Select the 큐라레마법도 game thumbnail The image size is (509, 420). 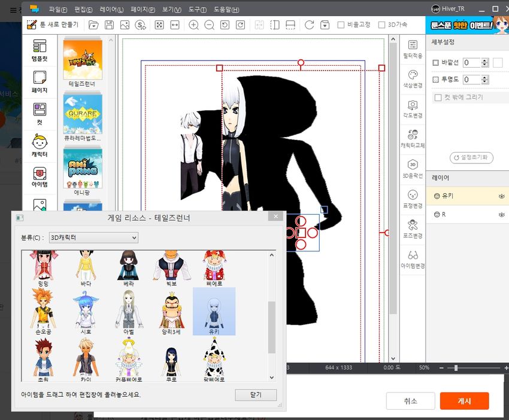click(83, 114)
